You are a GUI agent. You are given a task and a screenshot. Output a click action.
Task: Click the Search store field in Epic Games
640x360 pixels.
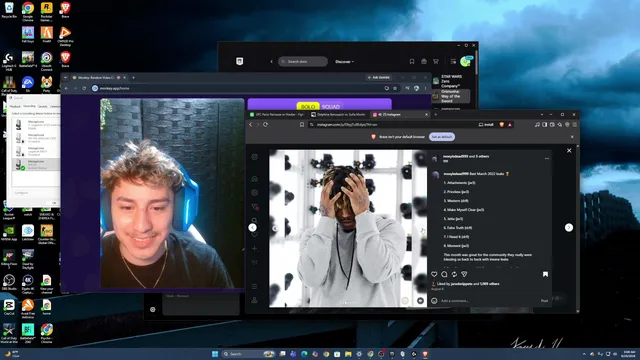pyautogui.click(x=303, y=62)
